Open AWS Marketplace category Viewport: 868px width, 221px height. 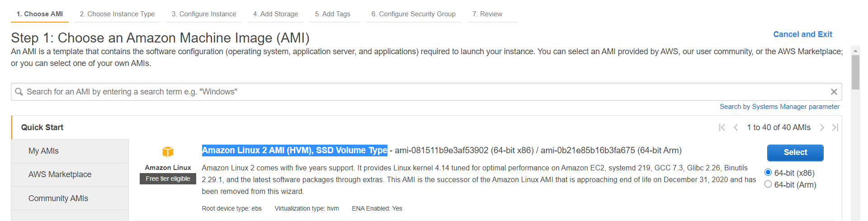[x=70, y=174]
